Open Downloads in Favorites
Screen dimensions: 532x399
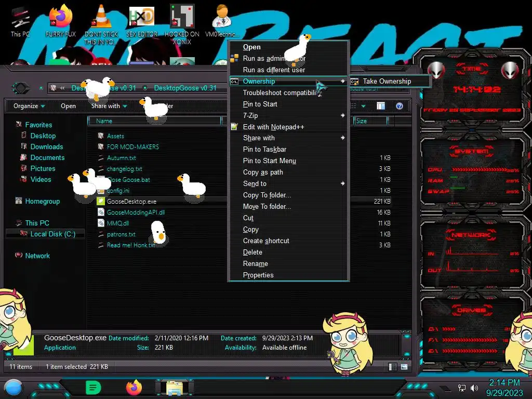point(46,147)
